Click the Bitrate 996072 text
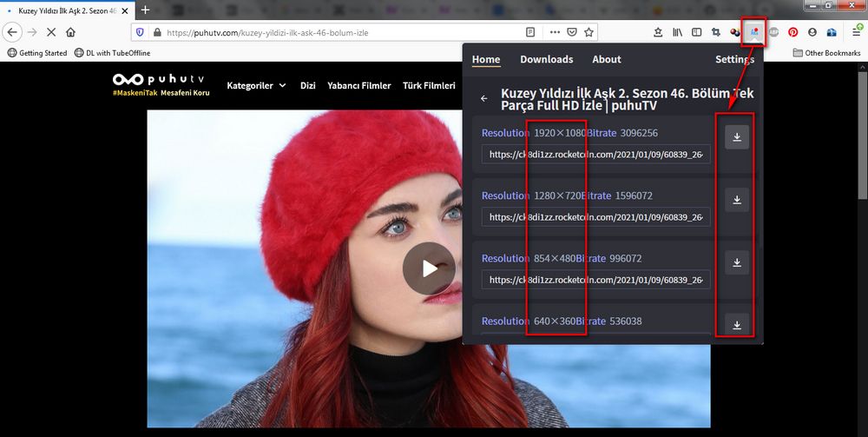868x437 pixels. 609,258
